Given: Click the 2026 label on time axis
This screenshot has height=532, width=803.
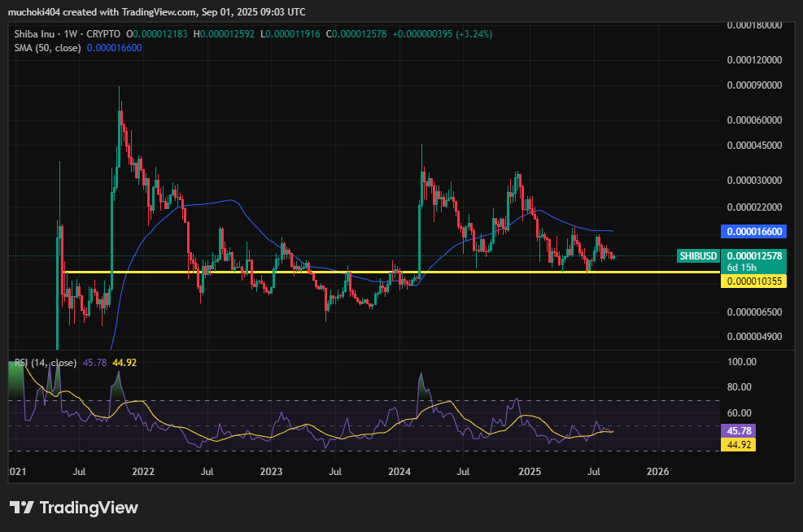Looking at the screenshot, I should (657, 471).
